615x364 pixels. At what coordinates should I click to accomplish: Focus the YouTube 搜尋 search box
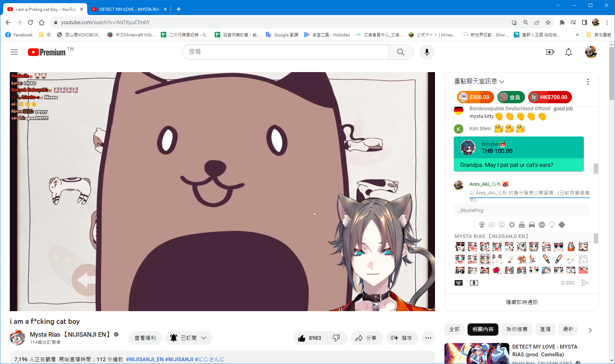[x=285, y=52]
